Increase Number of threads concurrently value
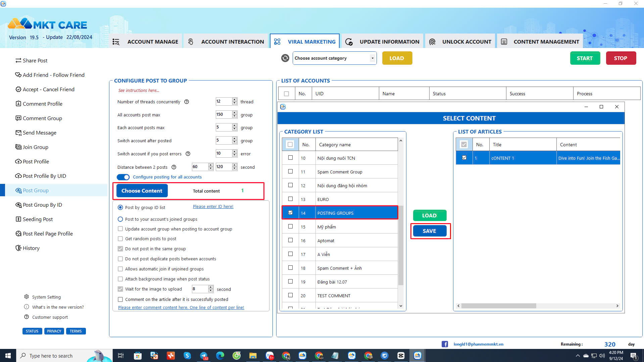644x362 pixels. coord(235,100)
